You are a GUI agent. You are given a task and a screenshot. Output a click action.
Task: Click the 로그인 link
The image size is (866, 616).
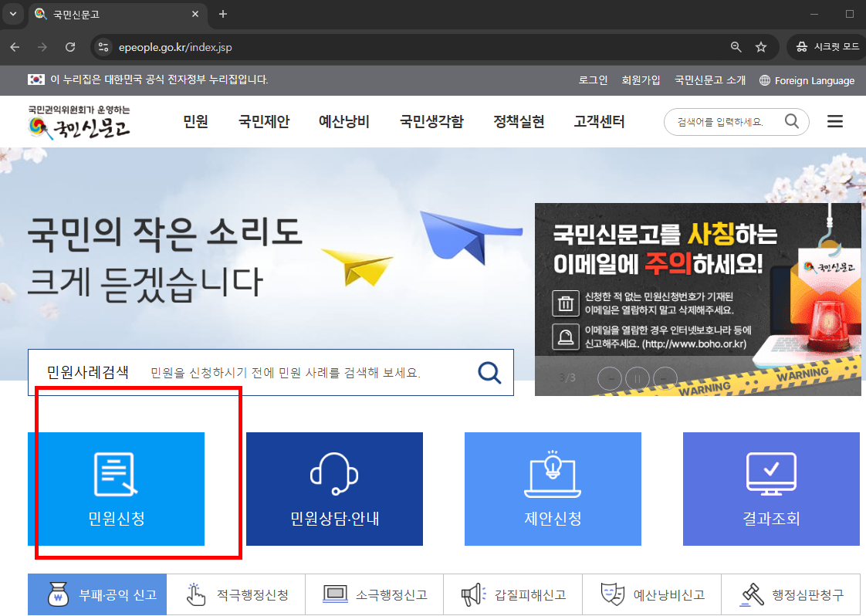[591, 80]
